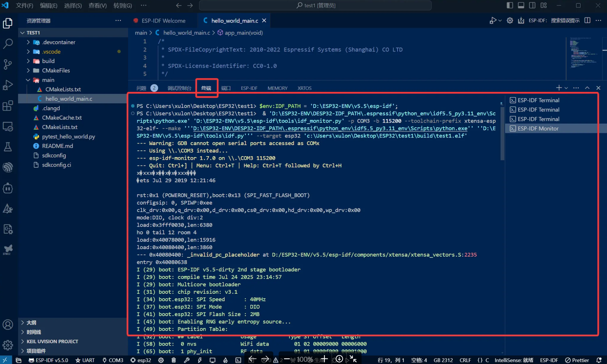Viewport: 607px width, 364px height.
Task: Switch to the MEMORY panel tab
Action: [277, 88]
